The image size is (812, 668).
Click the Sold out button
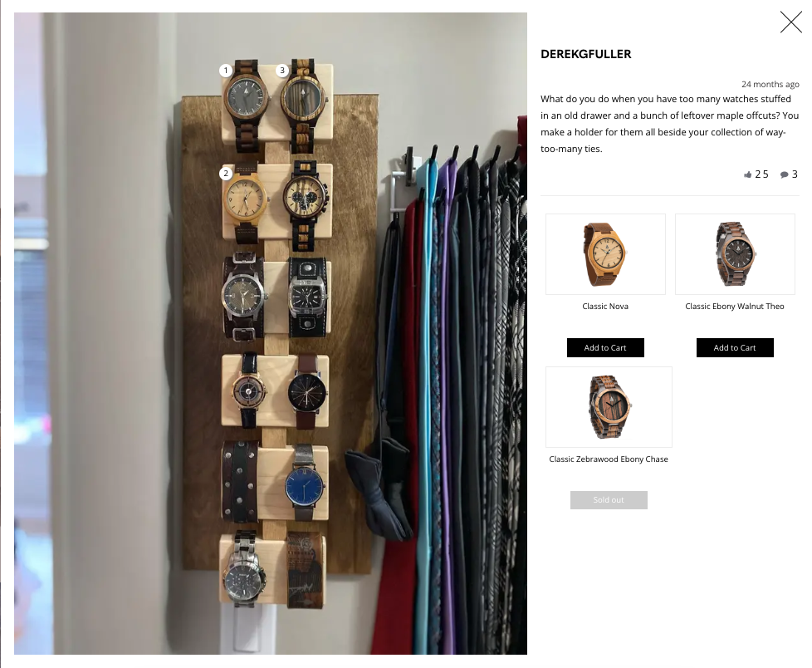click(x=609, y=500)
